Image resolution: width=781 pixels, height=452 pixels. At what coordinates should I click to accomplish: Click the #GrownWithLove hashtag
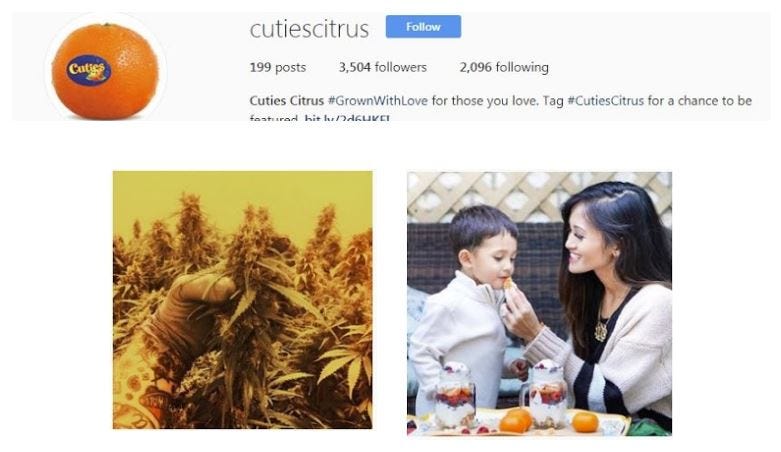tap(378, 101)
